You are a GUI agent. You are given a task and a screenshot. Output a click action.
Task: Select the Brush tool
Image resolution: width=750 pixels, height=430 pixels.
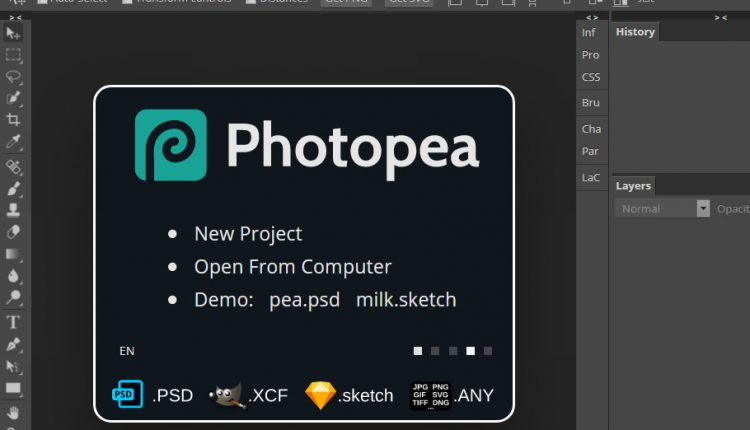[14, 189]
